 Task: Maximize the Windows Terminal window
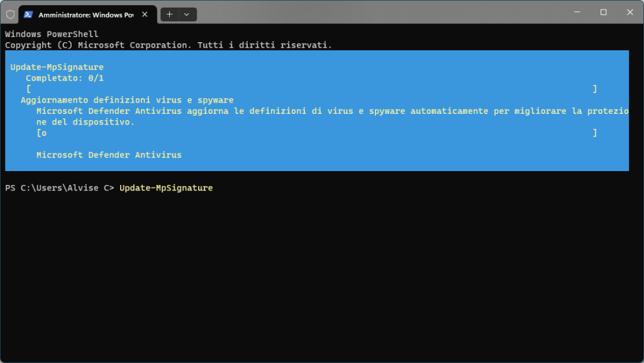[x=603, y=12]
